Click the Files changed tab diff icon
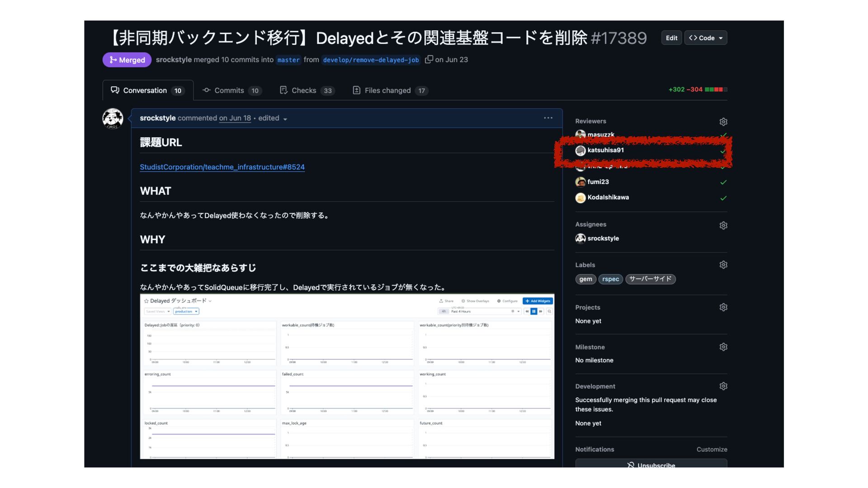This screenshot has height=488, width=868. pos(356,90)
